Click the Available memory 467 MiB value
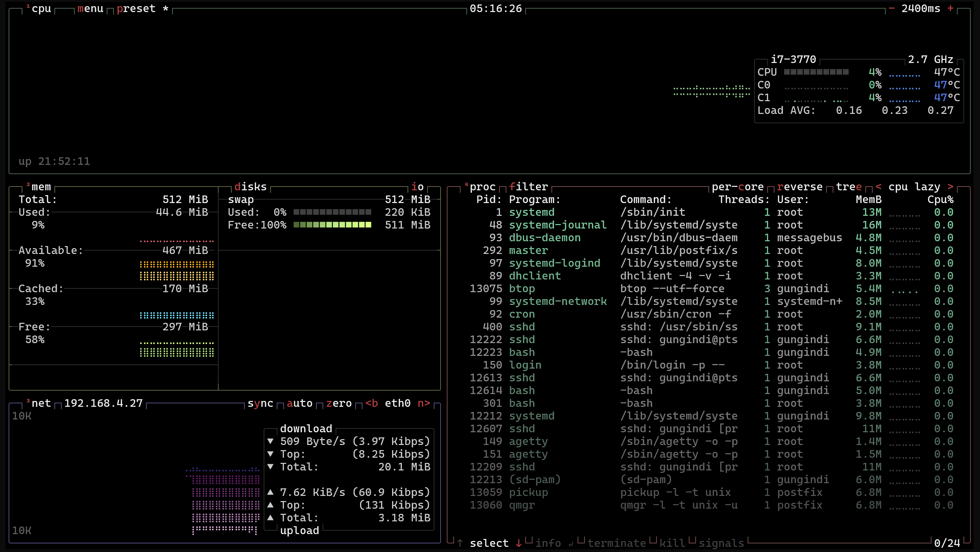Screen dimensions: 980x552 (x=185, y=250)
